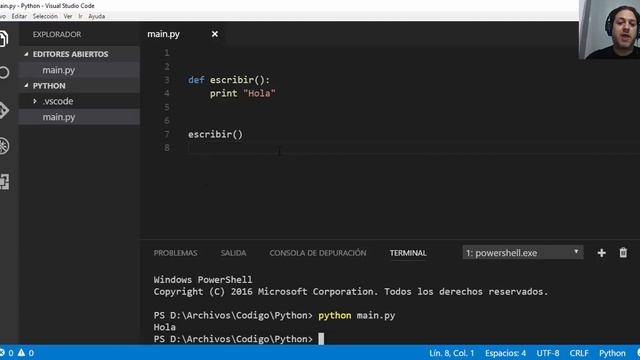
Task: Open the Selección menu
Action: pos(45,16)
